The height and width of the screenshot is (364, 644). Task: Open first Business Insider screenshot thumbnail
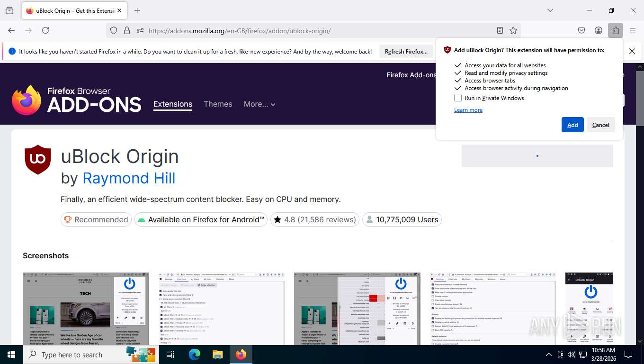(86, 309)
